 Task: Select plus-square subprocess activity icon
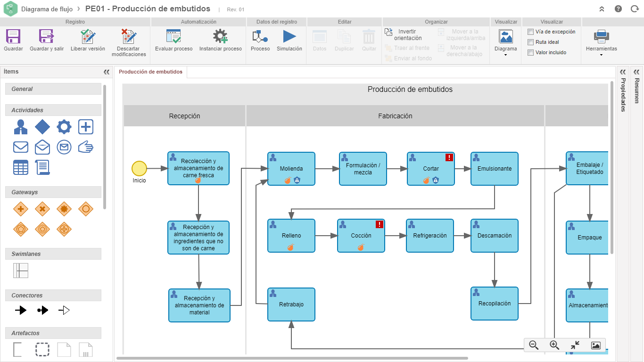[x=86, y=127]
